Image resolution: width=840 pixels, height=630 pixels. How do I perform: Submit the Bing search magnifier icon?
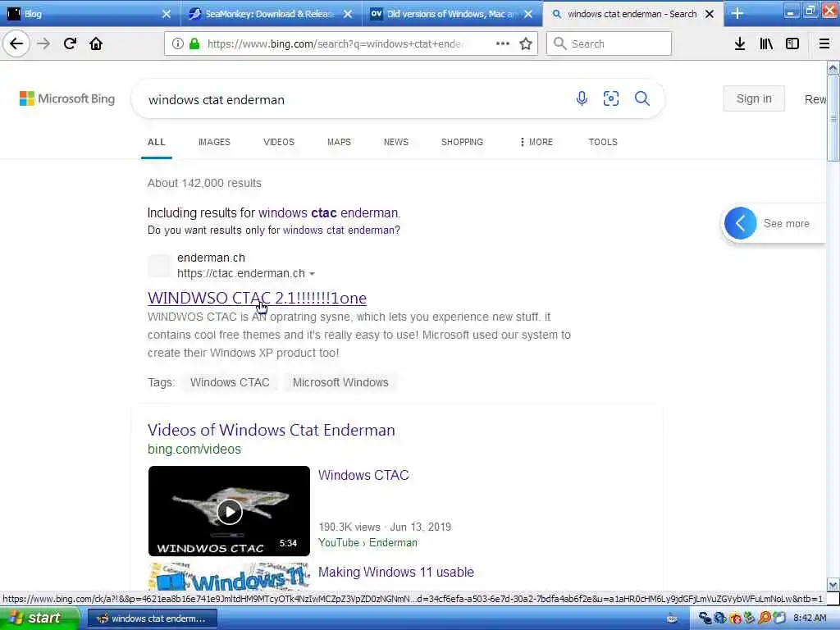point(641,98)
